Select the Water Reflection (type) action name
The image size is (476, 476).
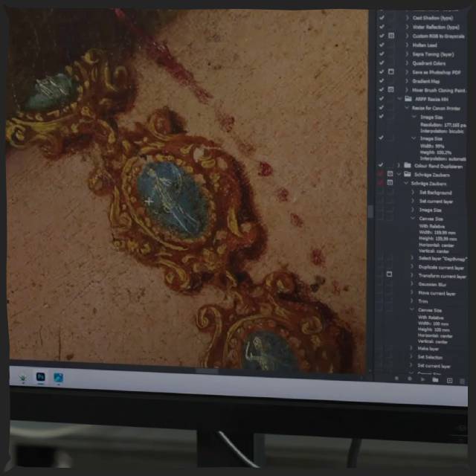point(435,27)
